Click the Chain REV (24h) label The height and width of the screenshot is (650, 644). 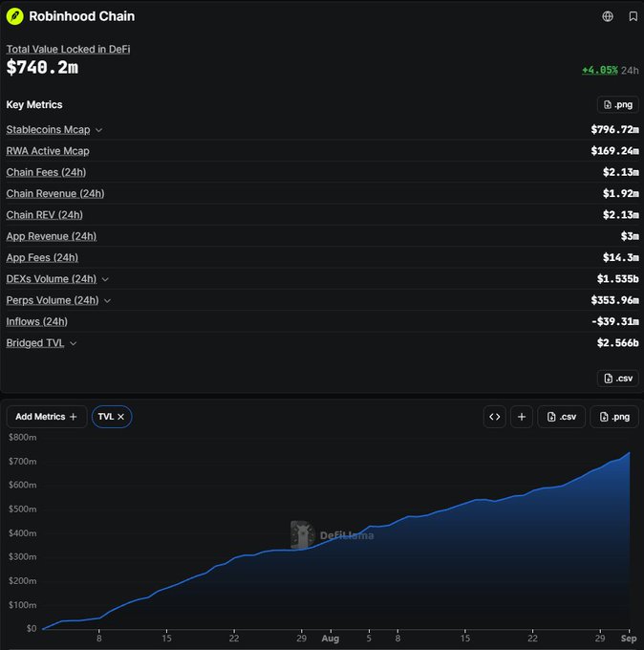coord(44,215)
